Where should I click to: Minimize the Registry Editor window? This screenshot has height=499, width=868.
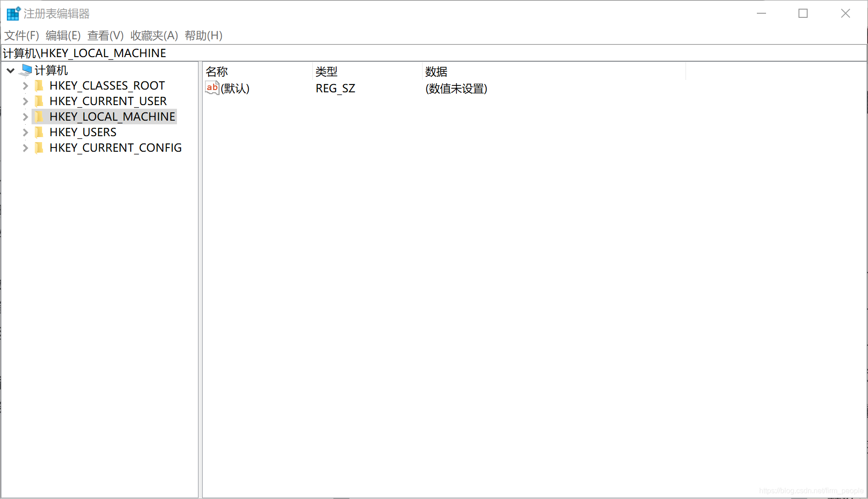click(x=761, y=13)
